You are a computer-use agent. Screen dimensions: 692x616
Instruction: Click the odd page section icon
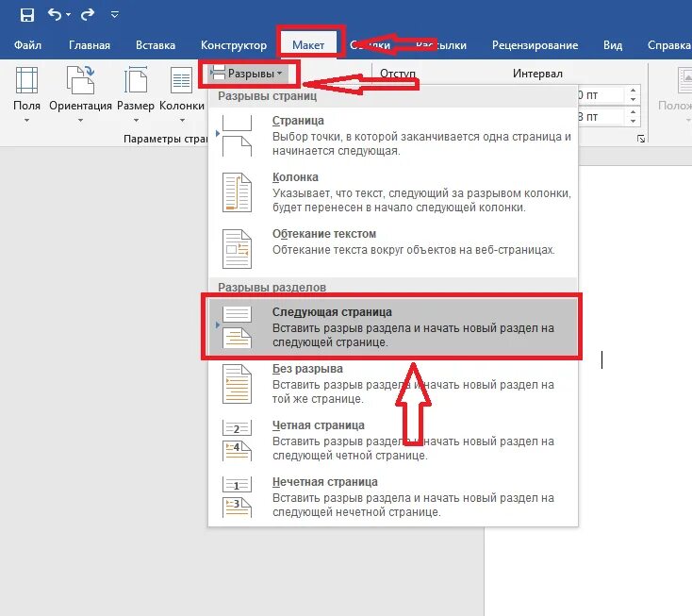pos(237,496)
